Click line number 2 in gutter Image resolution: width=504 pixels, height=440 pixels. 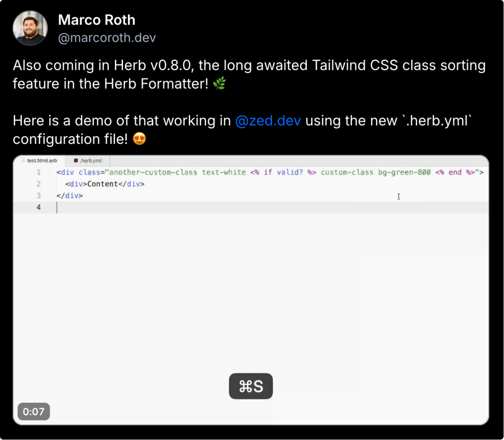click(x=39, y=184)
